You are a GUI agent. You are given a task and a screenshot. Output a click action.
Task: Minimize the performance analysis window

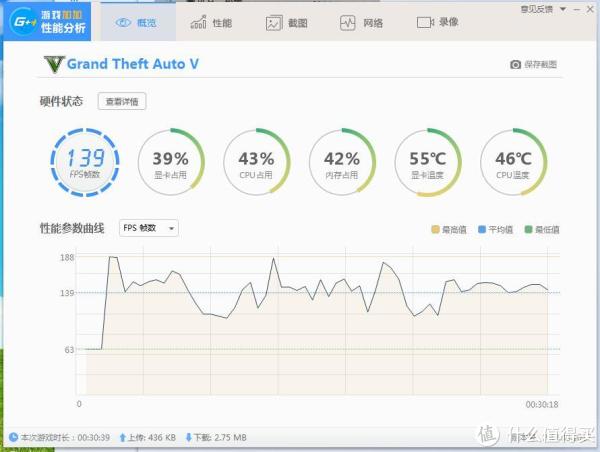click(577, 10)
